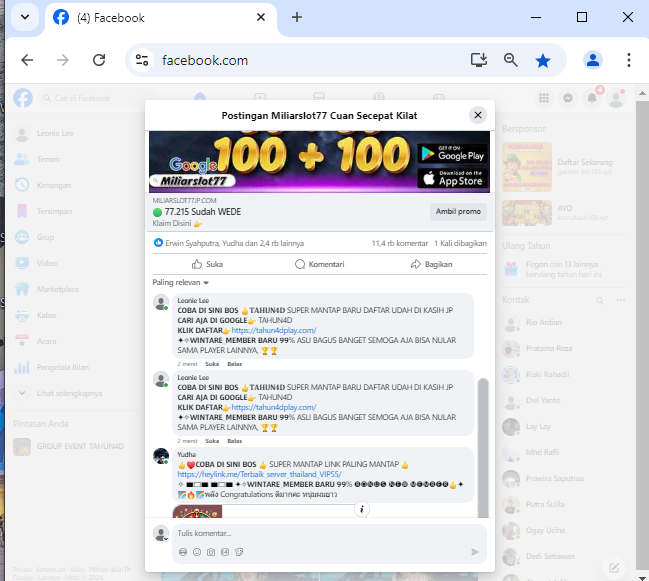View site information icon in address bar
The height and width of the screenshot is (581, 649).
[142, 60]
